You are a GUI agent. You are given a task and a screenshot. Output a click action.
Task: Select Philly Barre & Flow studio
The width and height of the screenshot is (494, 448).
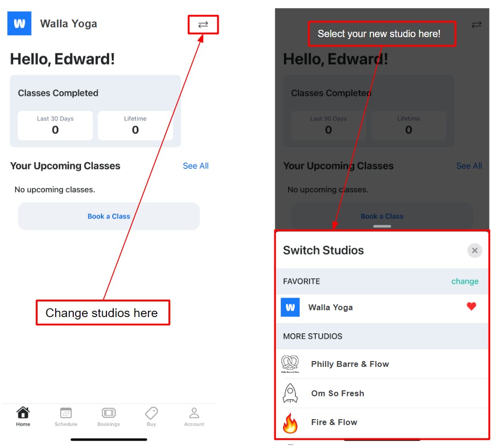pyautogui.click(x=382, y=364)
